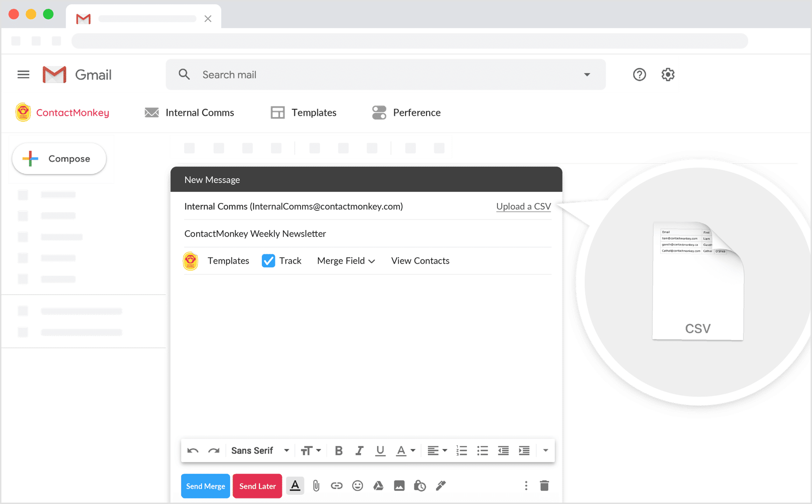
Task: Open more options three-dot menu
Action: click(526, 486)
